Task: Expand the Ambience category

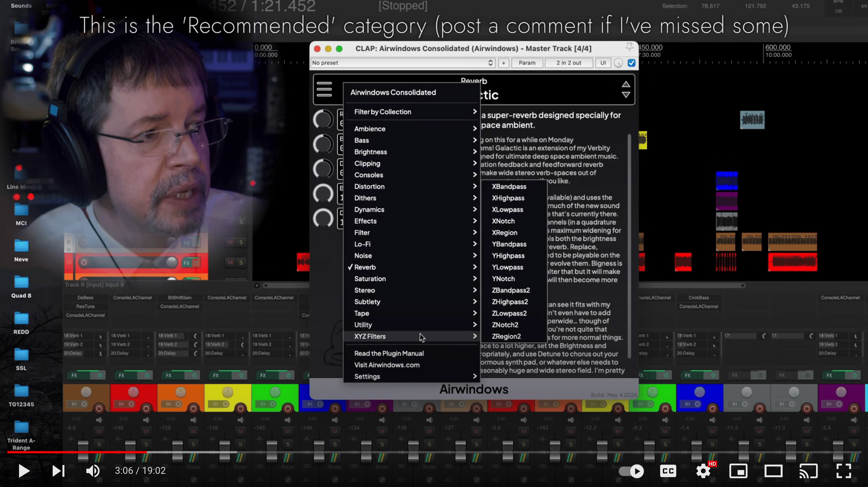Action: (412, 129)
